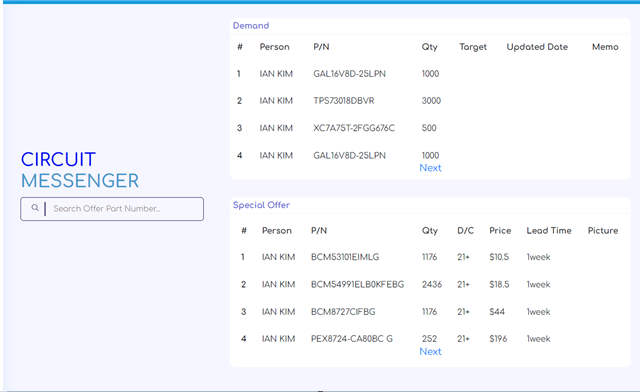The image size is (640, 392).
Task: Click price $44 in Special Offer
Action: (x=497, y=312)
